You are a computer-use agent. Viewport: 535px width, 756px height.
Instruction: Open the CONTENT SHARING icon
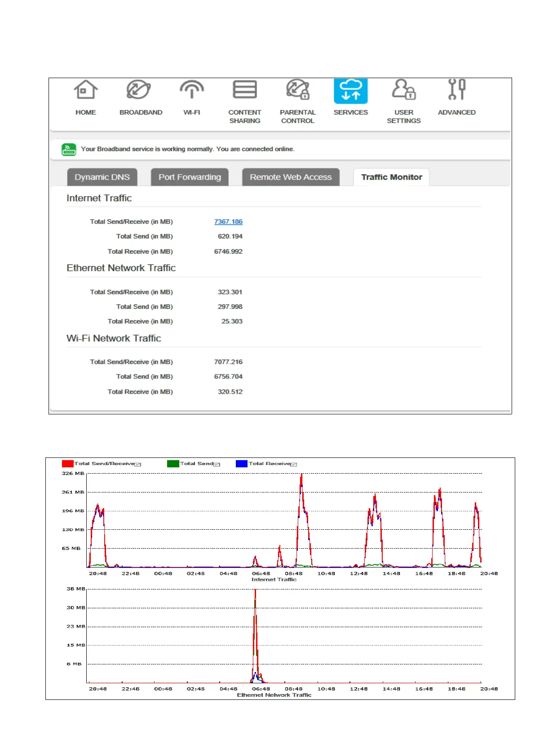click(244, 90)
